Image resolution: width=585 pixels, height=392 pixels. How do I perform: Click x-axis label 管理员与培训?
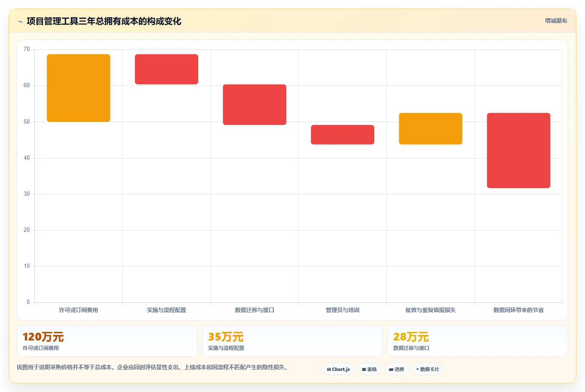343,310
